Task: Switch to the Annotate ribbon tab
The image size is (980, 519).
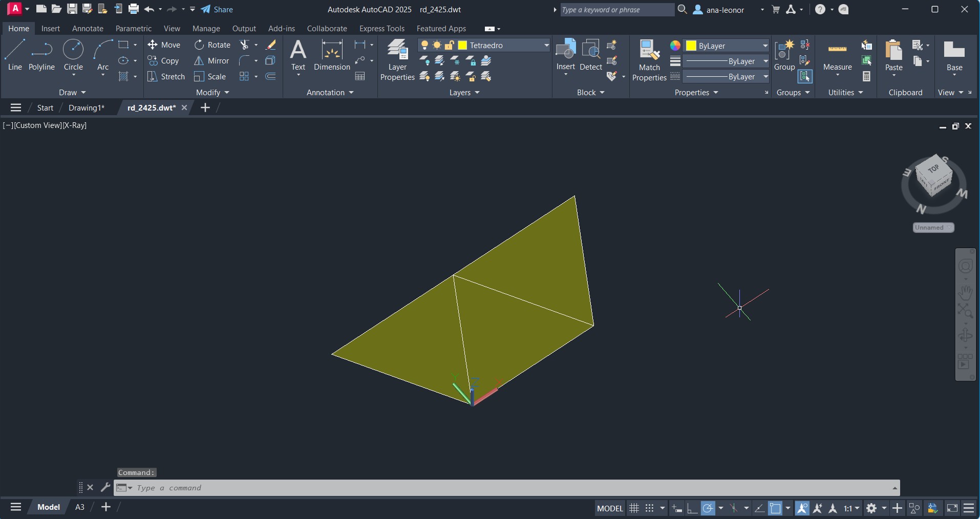Action: [x=88, y=29]
